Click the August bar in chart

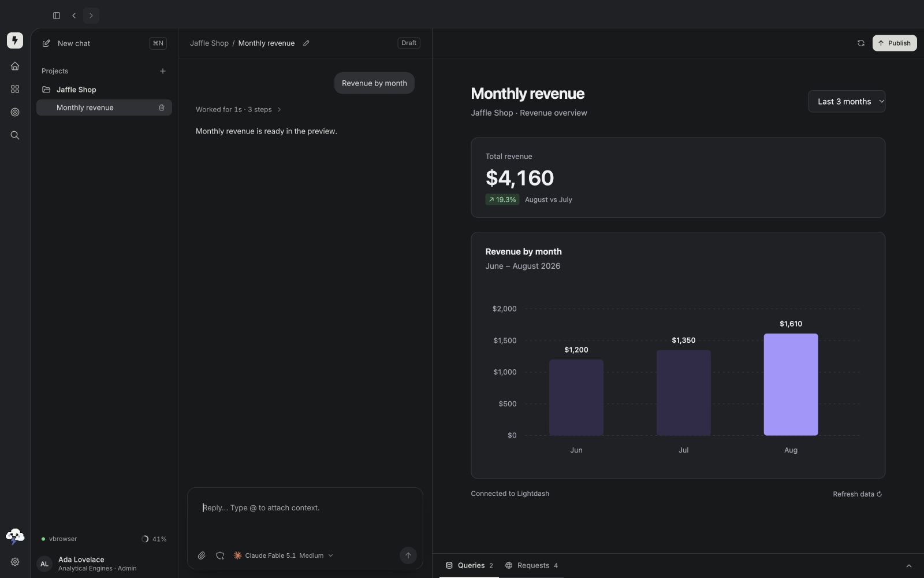[x=791, y=384]
